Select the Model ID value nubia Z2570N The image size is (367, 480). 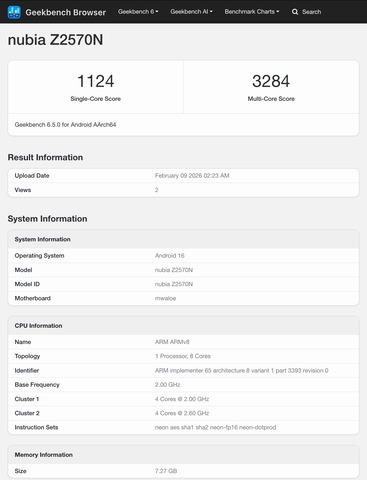click(x=174, y=284)
